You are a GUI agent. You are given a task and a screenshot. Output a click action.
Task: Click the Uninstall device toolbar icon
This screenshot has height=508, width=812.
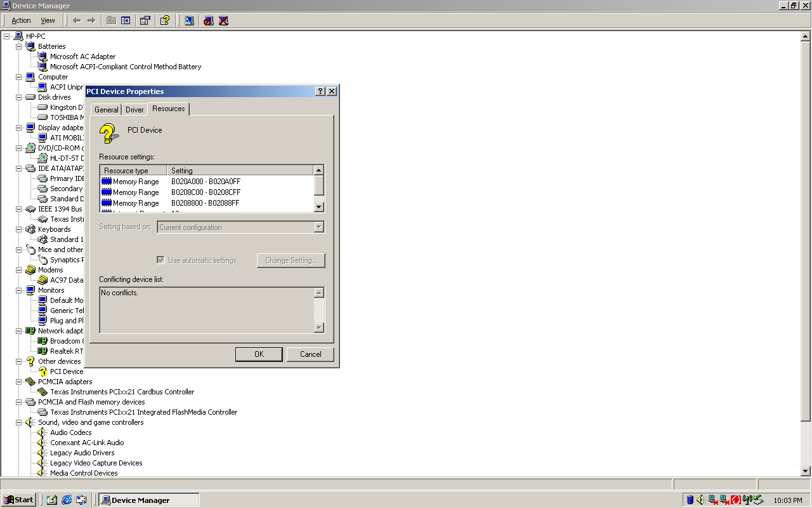[x=223, y=20]
